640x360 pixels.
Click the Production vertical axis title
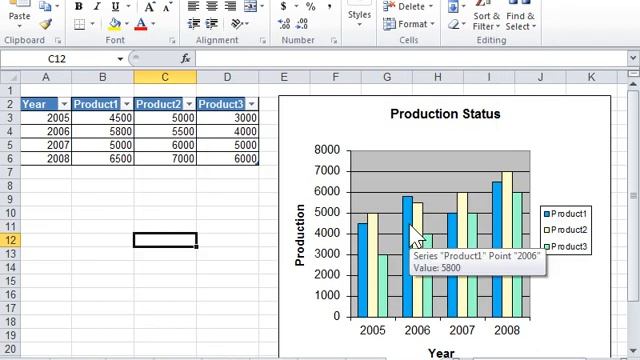tap(300, 235)
